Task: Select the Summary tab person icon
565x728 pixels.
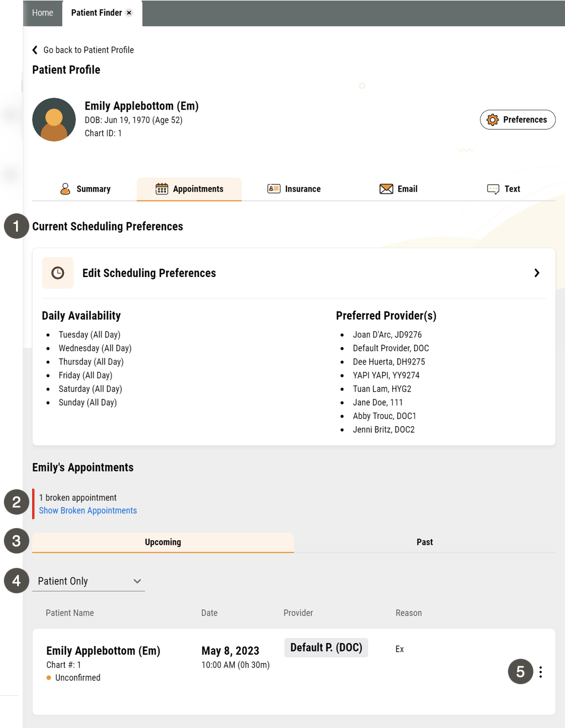Action: click(65, 189)
